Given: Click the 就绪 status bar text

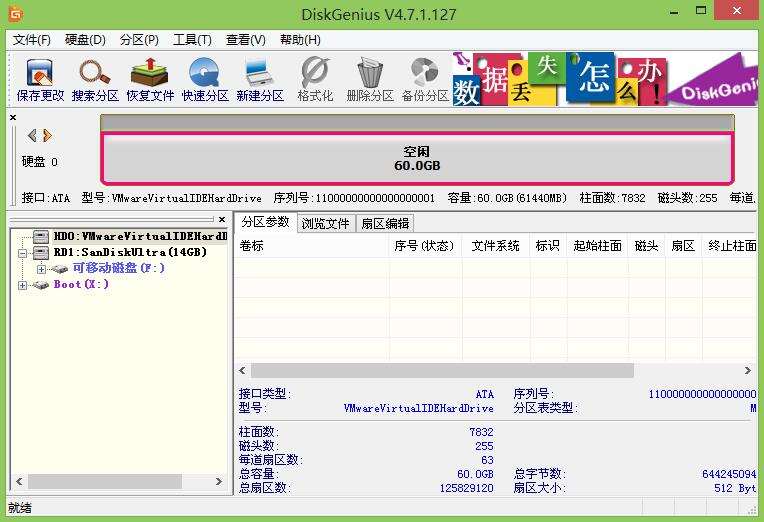Looking at the screenshot, I should coord(20,508).
